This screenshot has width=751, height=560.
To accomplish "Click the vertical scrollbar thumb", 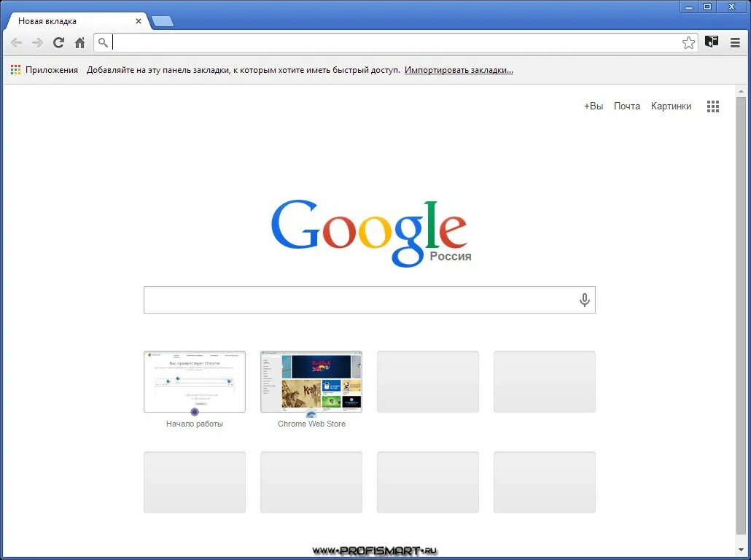I will 741,316.
